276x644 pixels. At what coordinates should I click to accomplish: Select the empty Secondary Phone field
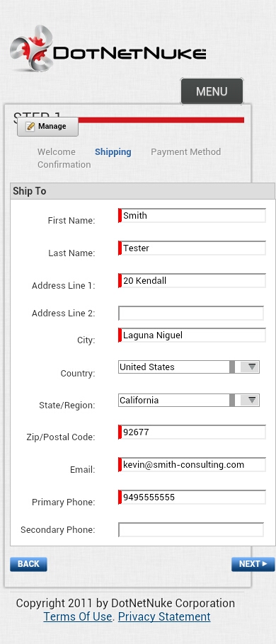[x=191, y=529]
